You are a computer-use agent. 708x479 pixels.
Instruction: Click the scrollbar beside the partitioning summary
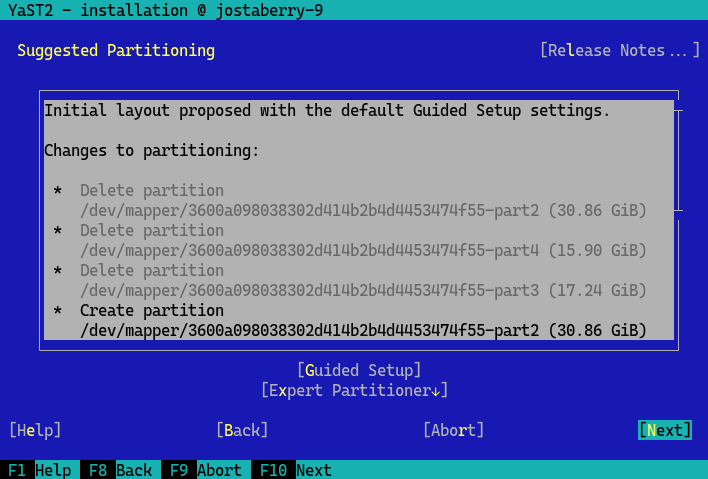(679, 160)
